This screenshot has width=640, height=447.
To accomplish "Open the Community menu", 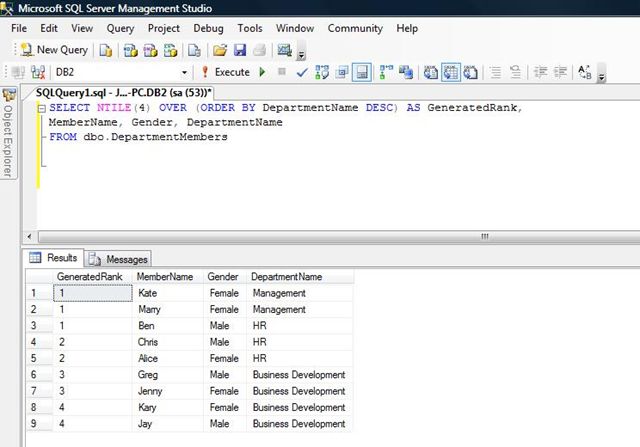I will pyautogui.click(x=355, y=28).
